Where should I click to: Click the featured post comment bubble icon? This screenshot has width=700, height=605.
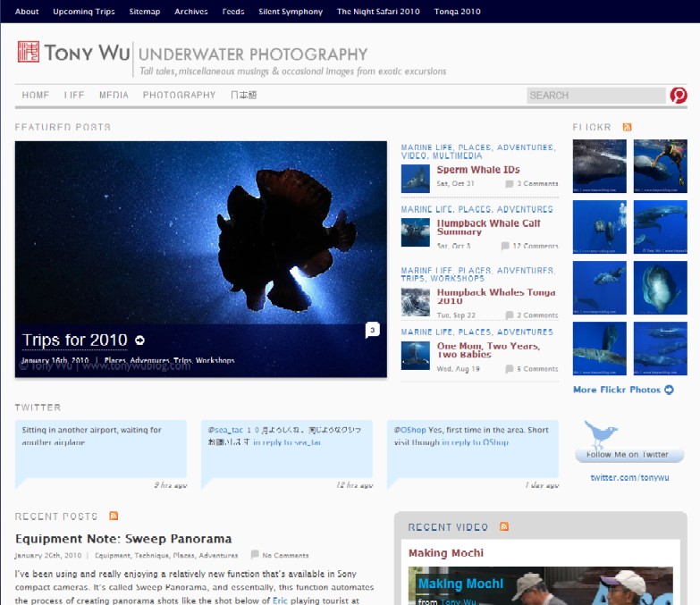(372, 330)
